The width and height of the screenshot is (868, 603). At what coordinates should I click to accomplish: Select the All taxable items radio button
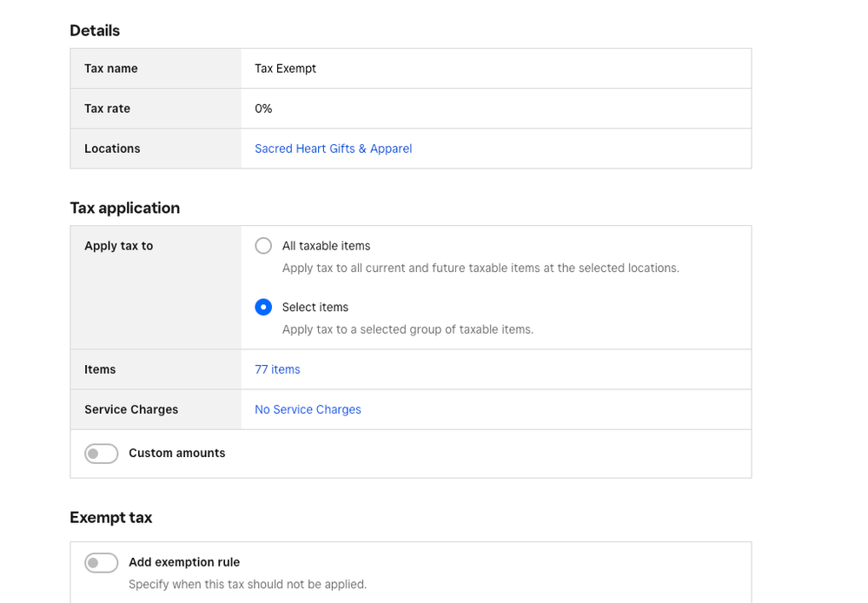point(263,246)
